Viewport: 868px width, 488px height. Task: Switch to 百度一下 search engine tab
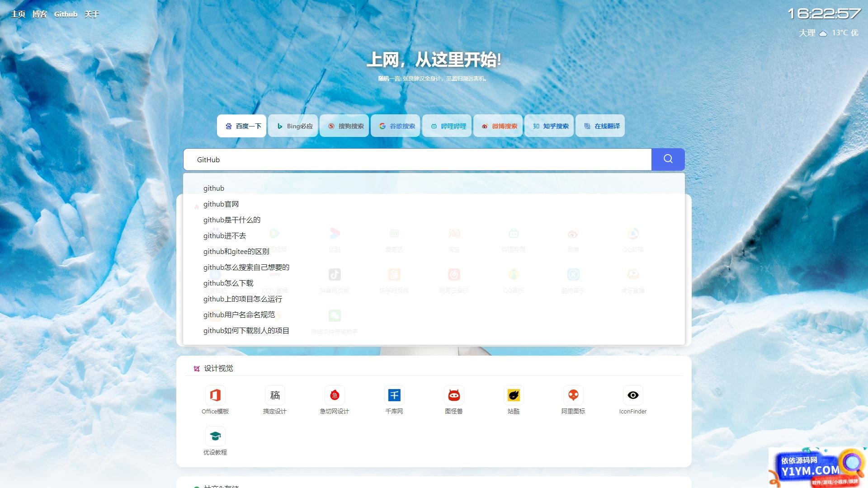point(242,126)
